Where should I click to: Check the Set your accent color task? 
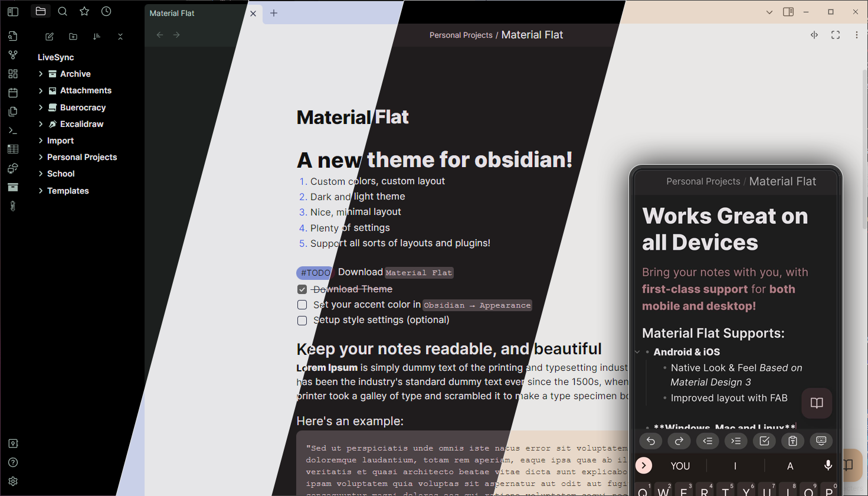(302, 305)
